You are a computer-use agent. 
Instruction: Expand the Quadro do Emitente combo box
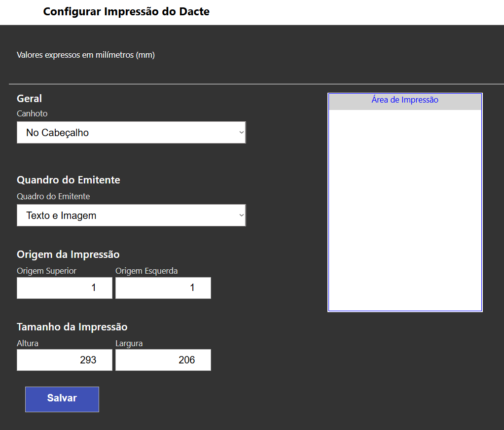[x=131, y=215]
